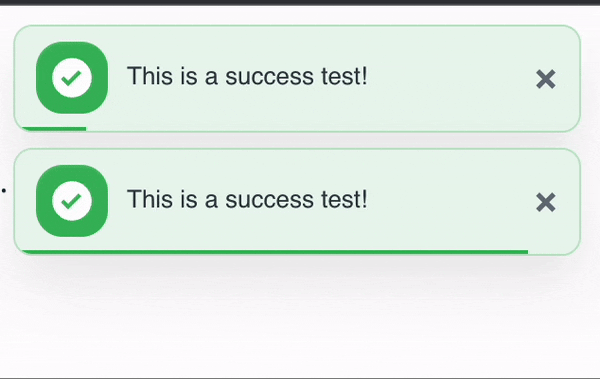Viewport: 600px width, 379px height.
Task: Dismiss the top success notification
Action: (546, 79)
